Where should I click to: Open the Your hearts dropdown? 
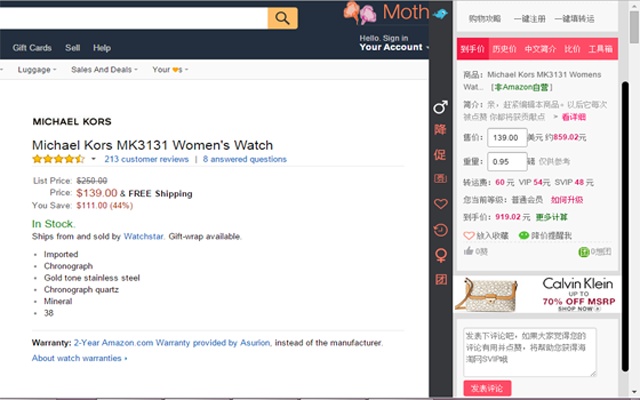(170, 70)
